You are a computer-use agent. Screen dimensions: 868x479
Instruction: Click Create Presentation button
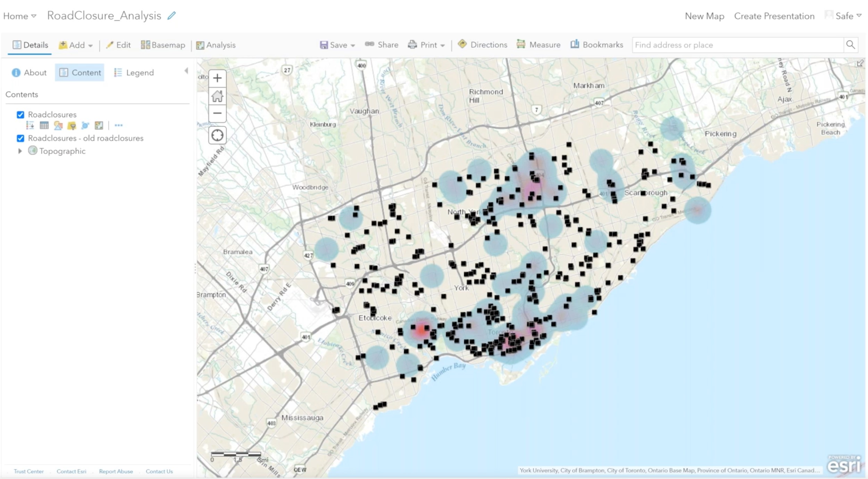click(774, 16)
